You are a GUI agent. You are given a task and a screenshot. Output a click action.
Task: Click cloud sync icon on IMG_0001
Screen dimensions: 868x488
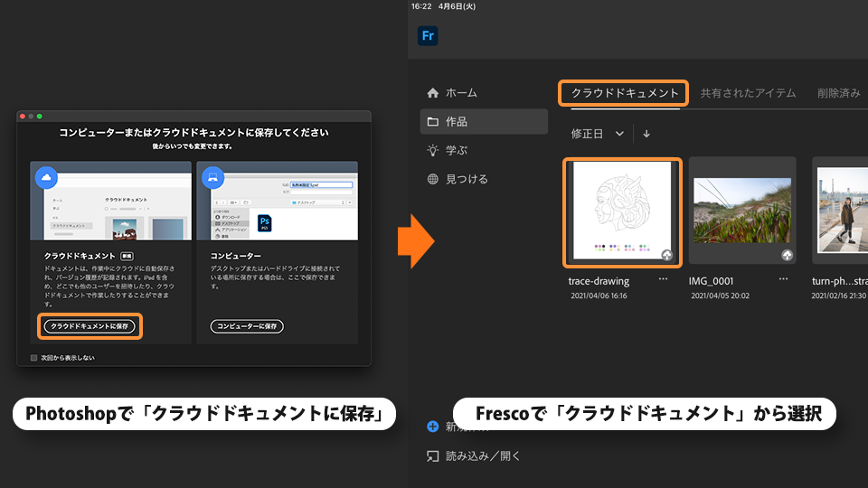[x=787, y=255]
